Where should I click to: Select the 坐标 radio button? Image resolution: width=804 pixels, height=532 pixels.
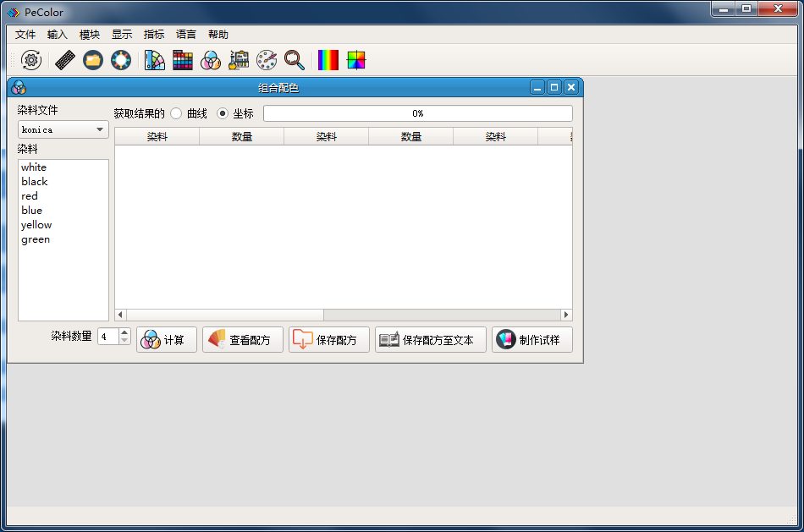[221, 113]
